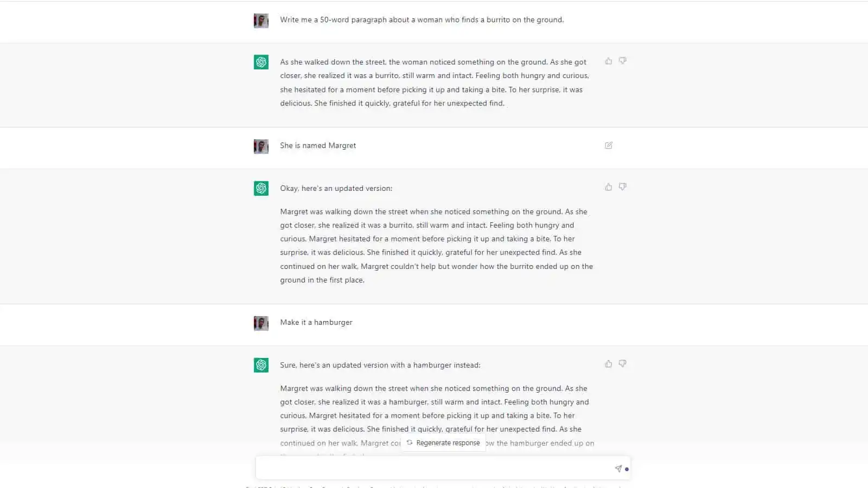Click the 'Make it a hamburger' message text

316,323
